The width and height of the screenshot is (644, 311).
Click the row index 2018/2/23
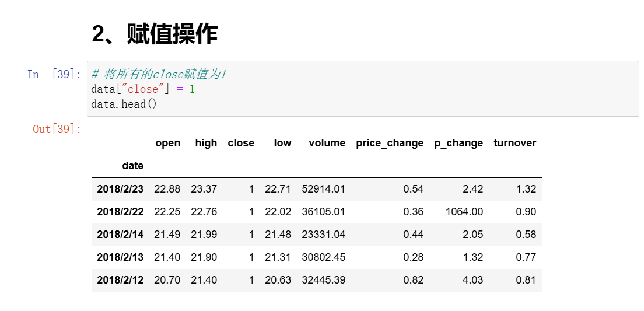click(x=120, y=189)
